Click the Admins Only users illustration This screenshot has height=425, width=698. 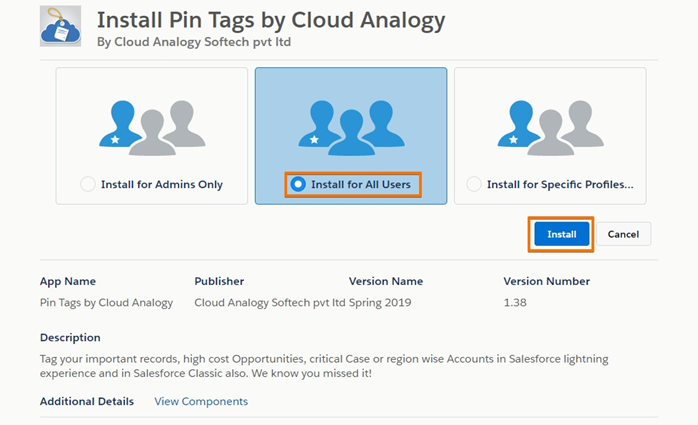[152, 128]
